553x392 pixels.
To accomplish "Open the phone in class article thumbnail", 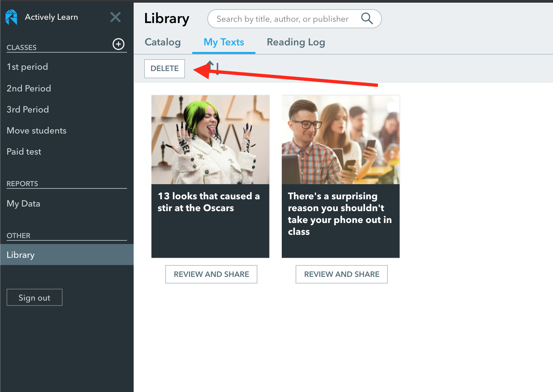I will [341, 140].
